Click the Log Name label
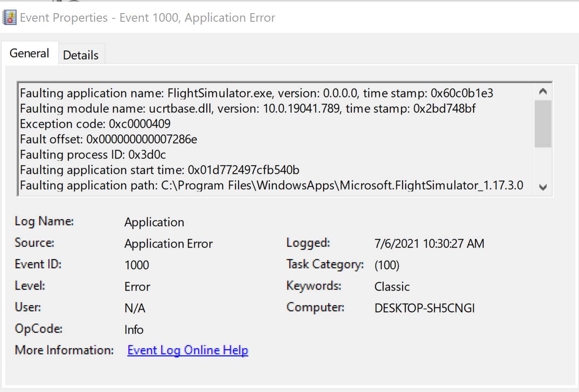The height and width of the screenshot is (392, 579). click(x=44, y=221)
